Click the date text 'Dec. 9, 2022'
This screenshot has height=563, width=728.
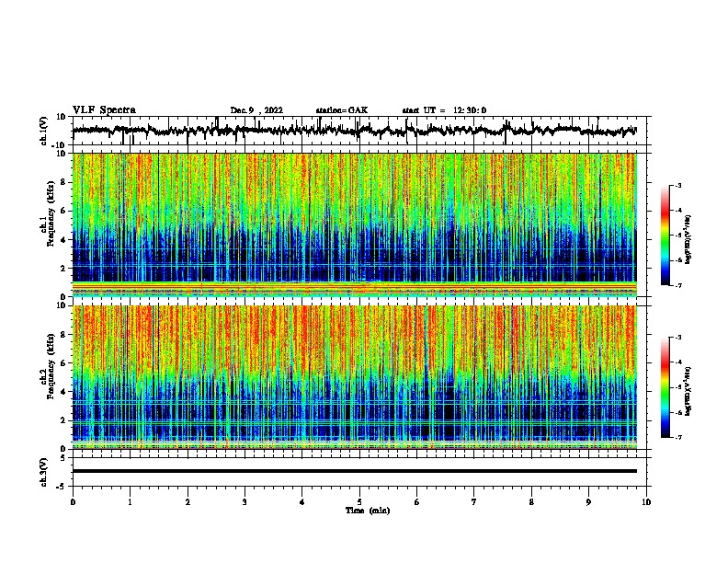[256, 110]
